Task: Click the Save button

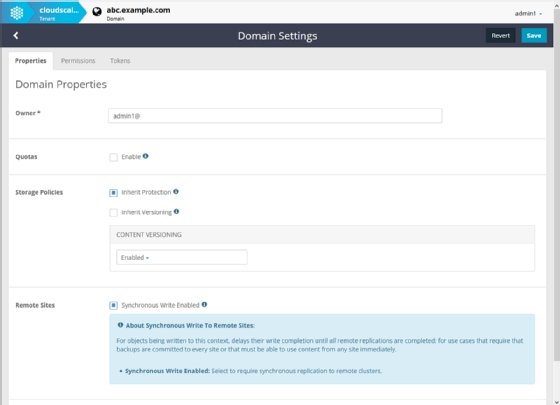Action: [x=534, y=35]
